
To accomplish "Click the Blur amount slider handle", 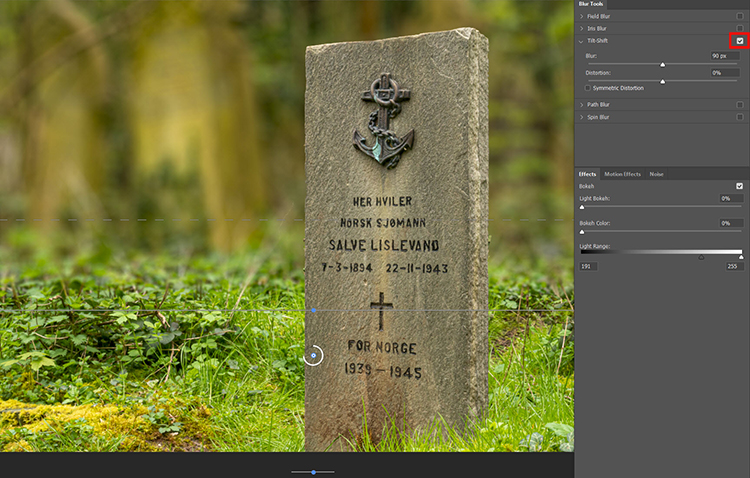I will 662,64.
